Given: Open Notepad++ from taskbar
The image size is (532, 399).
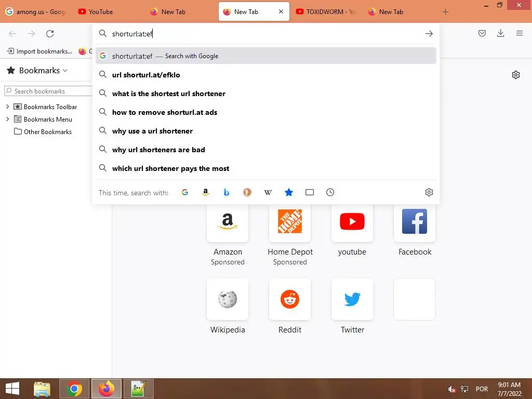Looking at the screenshot, I should (x=138, y=389).
